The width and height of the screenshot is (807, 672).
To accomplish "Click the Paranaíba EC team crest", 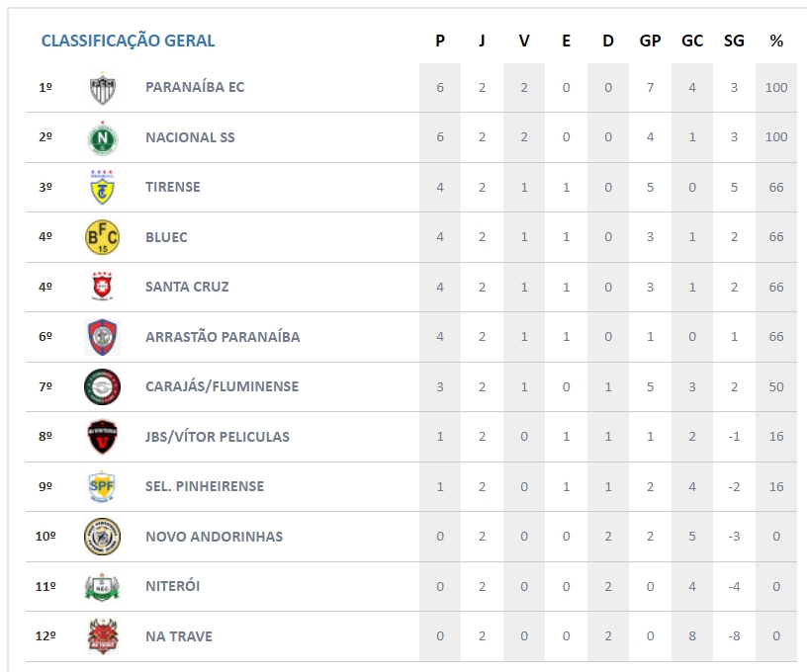I will coord(102,87).
